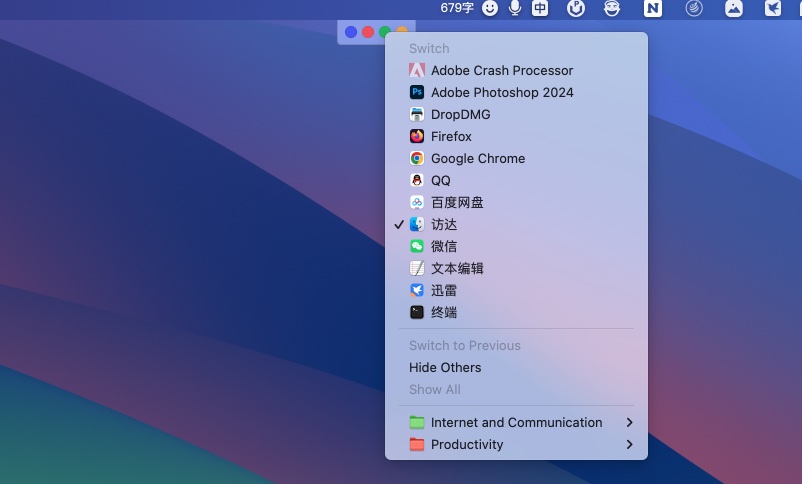Click the 百度网盘 cloud icon
This screenshot has height=484, width=802.
[417, 202]
